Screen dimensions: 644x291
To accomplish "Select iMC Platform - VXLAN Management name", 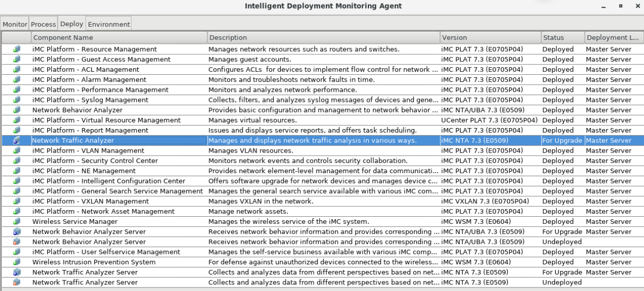I will (91, 201).
